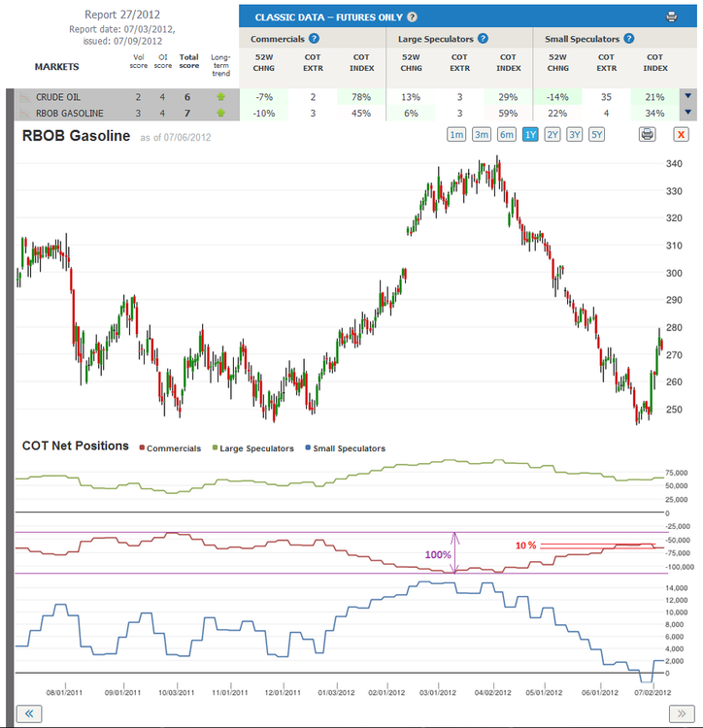Screen dimensions: 703x728
Task: Sort by Total score column
Action: 189,61
